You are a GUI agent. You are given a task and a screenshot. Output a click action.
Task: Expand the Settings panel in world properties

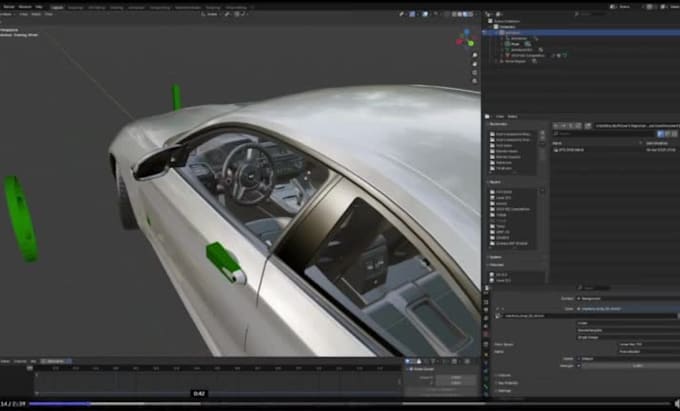coord(503,390)
